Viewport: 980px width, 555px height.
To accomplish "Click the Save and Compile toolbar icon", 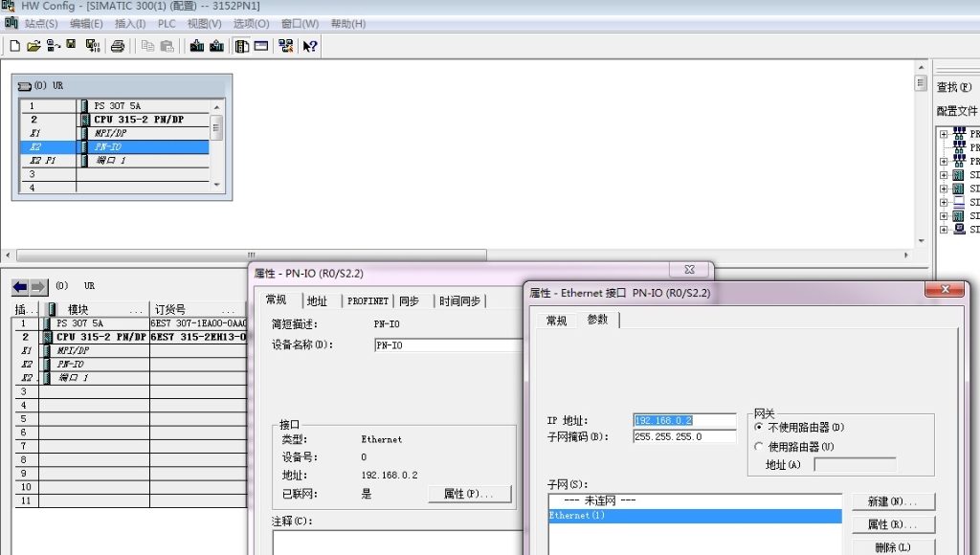I will (x=93, y=46).
